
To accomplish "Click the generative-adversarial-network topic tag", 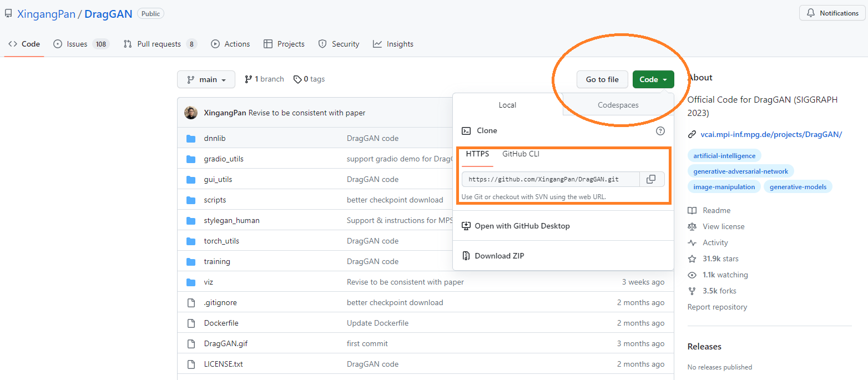I will (x=741, y=171).
